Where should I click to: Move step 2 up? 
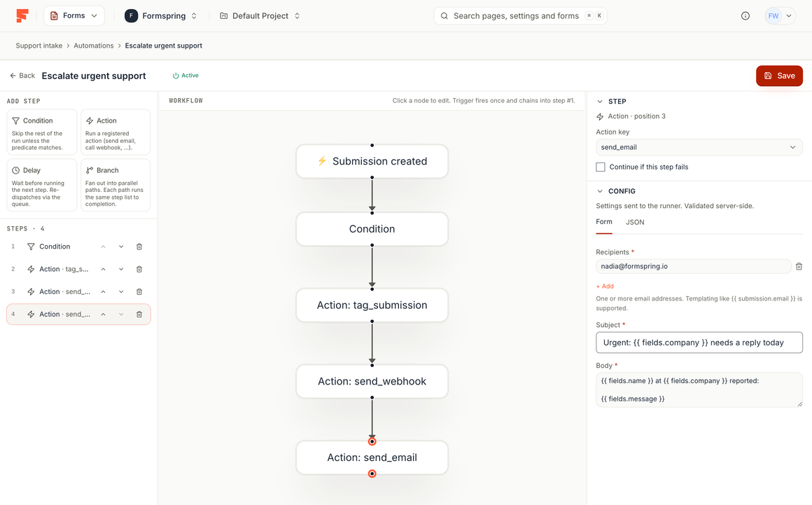point(103,270)
